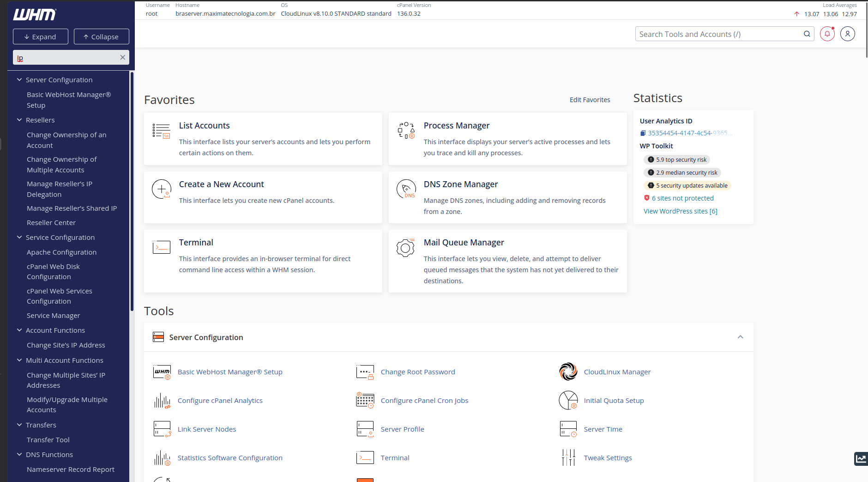This screenshot has height=482, width=868.
Task: Copy the User Analytics ID icon
Action: point(643,133)
